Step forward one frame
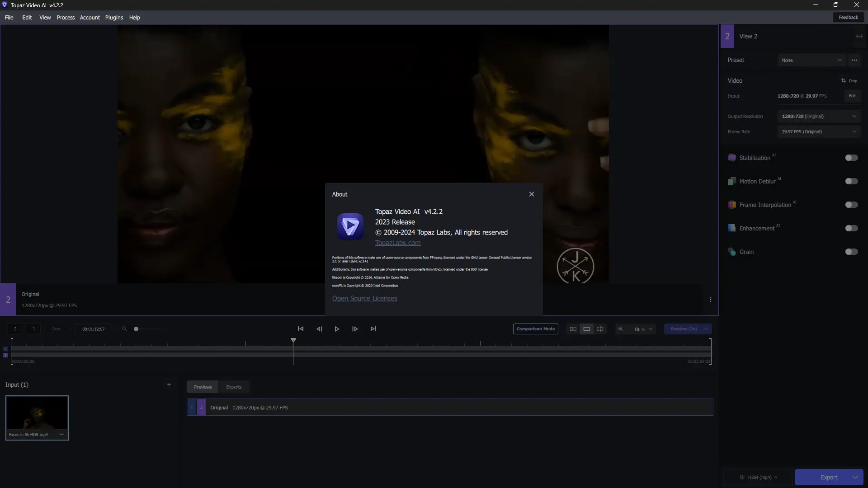 [355, 329]
